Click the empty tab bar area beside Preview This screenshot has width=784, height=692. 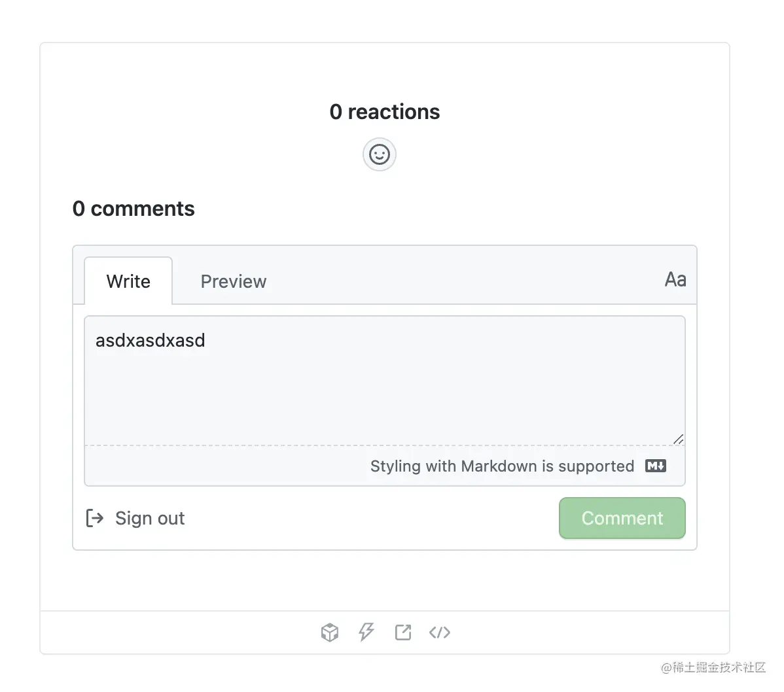(458, 281)
